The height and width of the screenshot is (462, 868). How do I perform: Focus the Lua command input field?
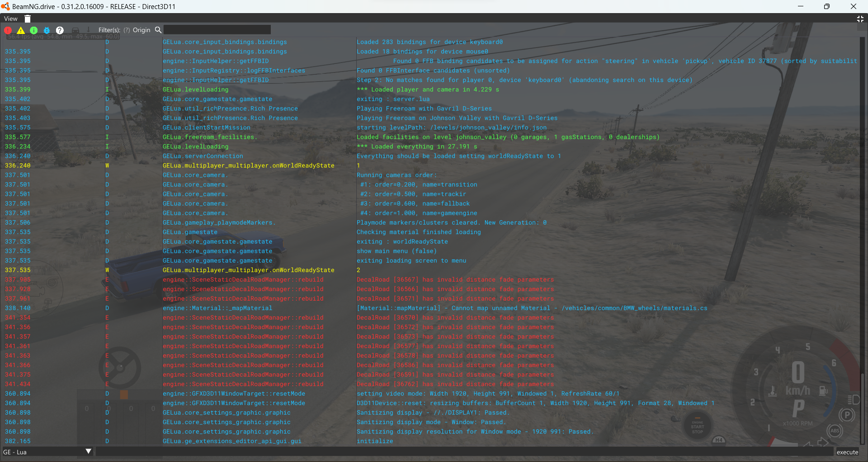pyautogui.click(x=464, y=452)
